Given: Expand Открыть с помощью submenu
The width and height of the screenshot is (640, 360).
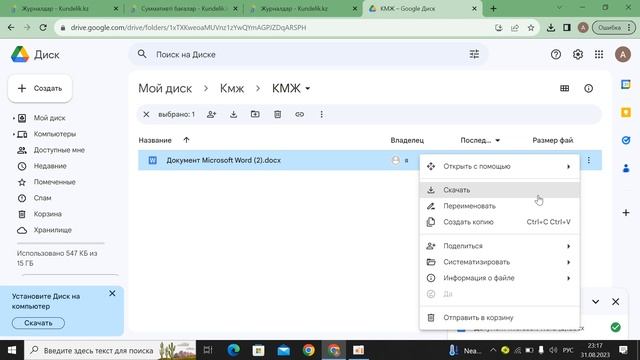Looking at the screenshot, I should [568, 167].
